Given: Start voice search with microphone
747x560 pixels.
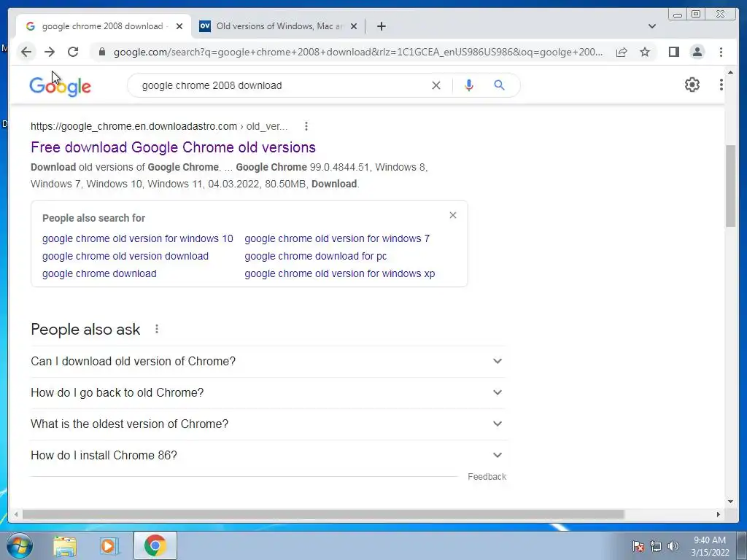Looking at the screenshot, I should [x=469, y=85].
